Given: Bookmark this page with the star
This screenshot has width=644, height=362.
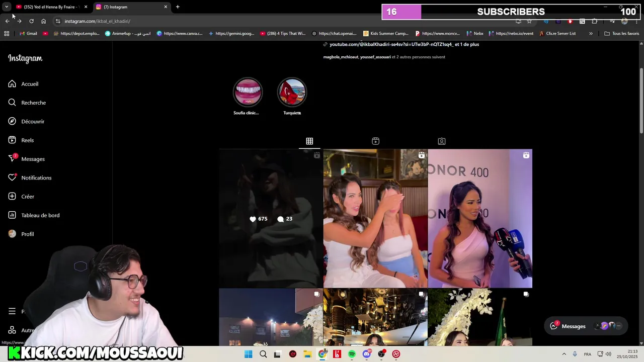Looking at the screenshot, I should click(x=529, y=21).
